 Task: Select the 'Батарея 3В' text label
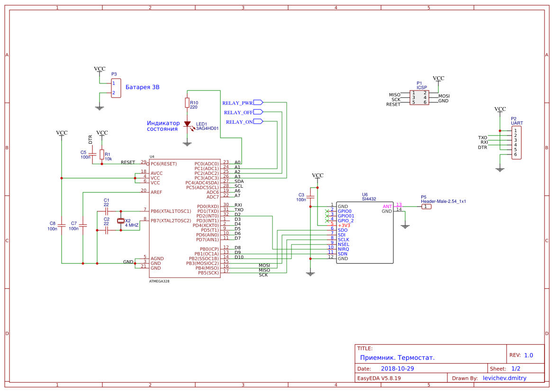point(142,87)
